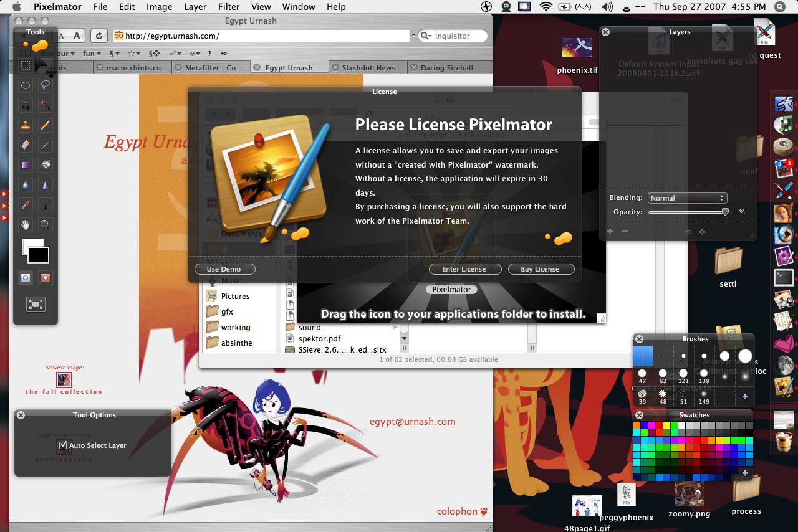Enable Quick Mask mode button
This screenshot has height=532, width=798.
click(45, 278)
